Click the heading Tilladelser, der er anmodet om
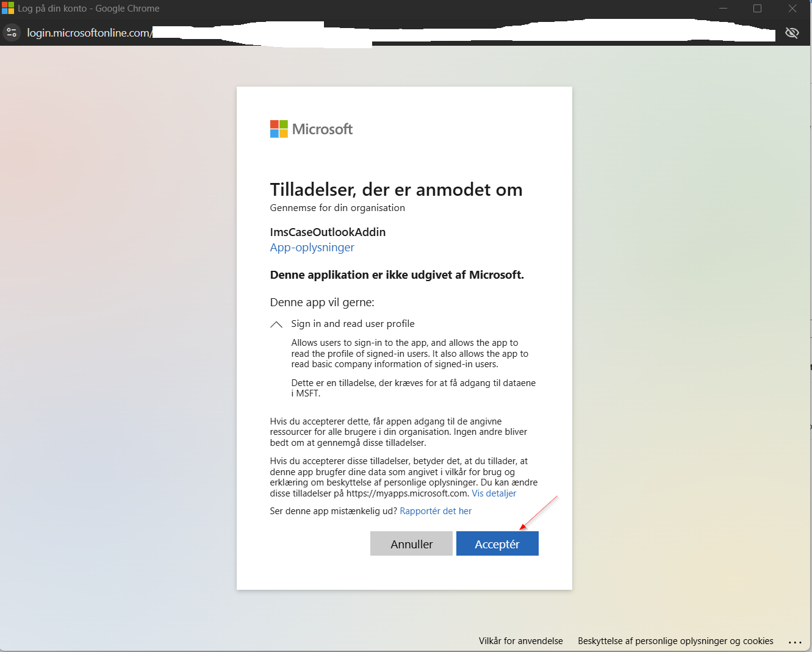Screen dimensions: 812x652 [396, 190]
